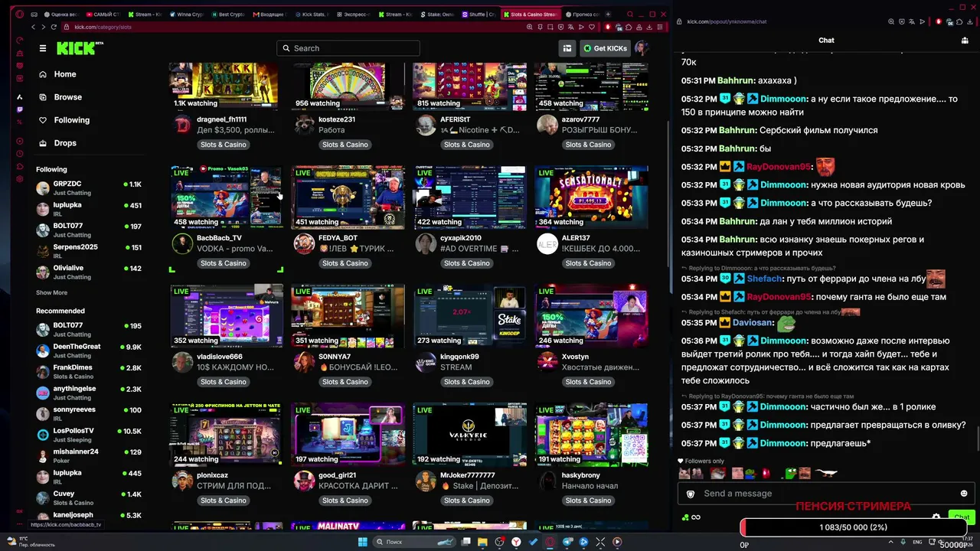Open FEDYA_BOT stream thumbnail
The image size is (980, 551).
pos(348,197)
